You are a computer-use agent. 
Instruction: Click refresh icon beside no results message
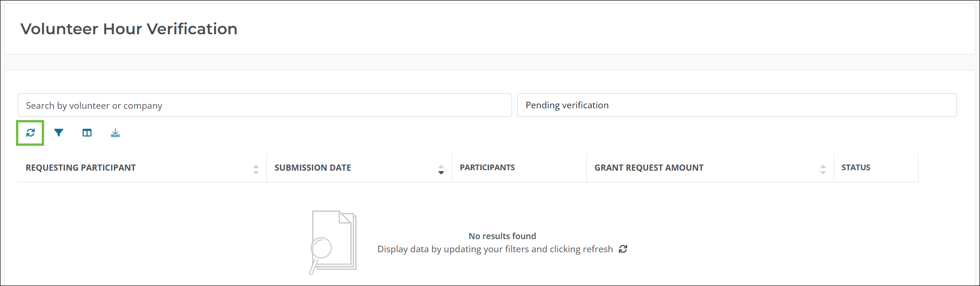click(623, 249)
